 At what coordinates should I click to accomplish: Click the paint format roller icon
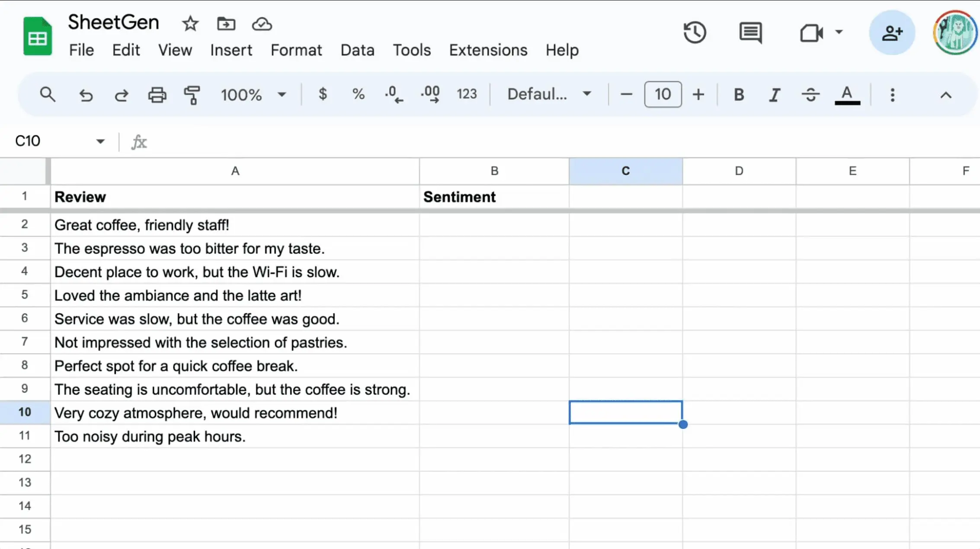pos(192,95)
